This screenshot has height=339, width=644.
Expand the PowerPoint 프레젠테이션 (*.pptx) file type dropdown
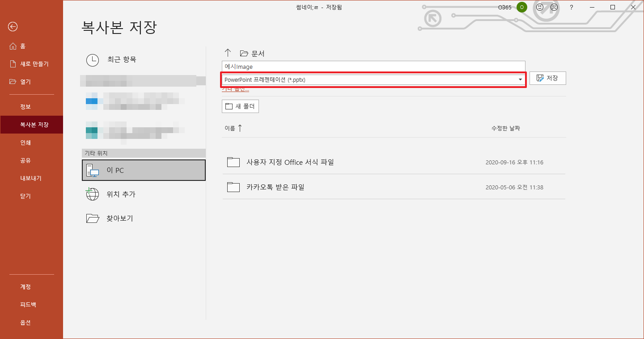coord(373,80)
